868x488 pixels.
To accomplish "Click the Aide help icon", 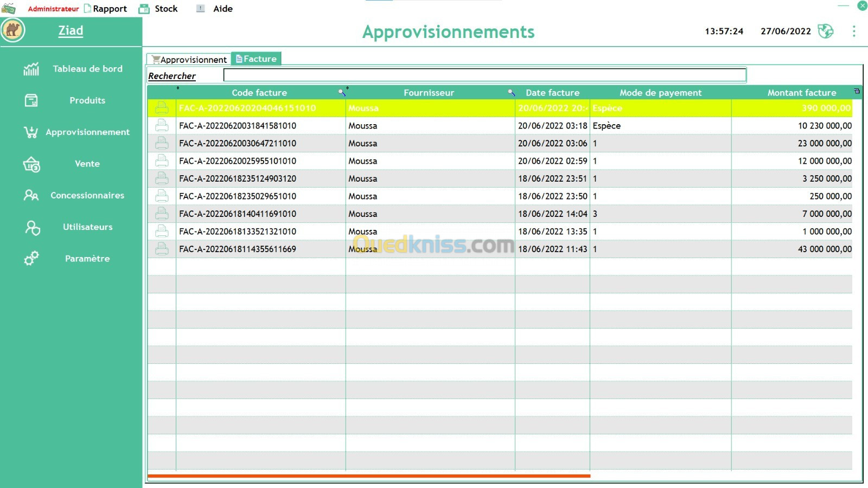I will coord(201,9).
